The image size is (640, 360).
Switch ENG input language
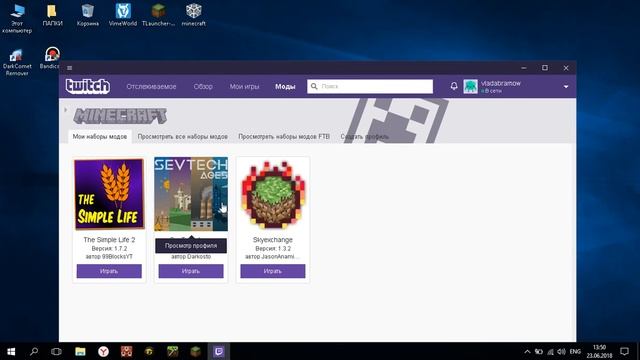point(575,351)
